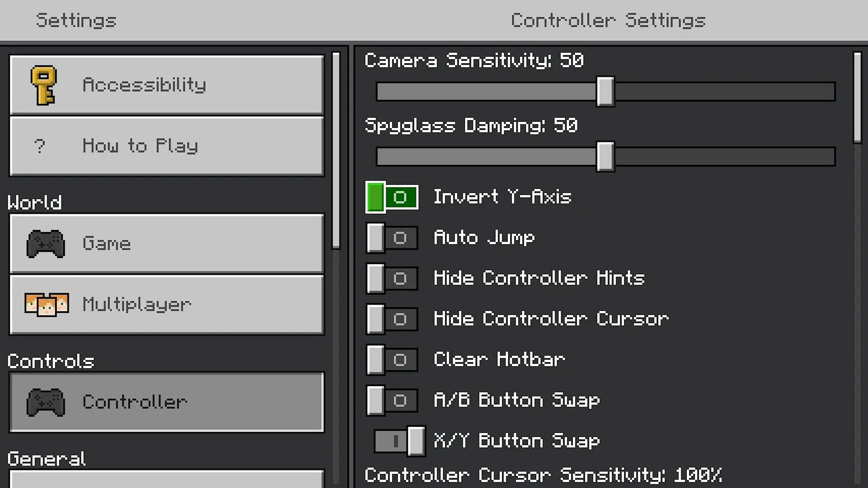
Task: Select the Game menu item
Action: pos(166,244)
